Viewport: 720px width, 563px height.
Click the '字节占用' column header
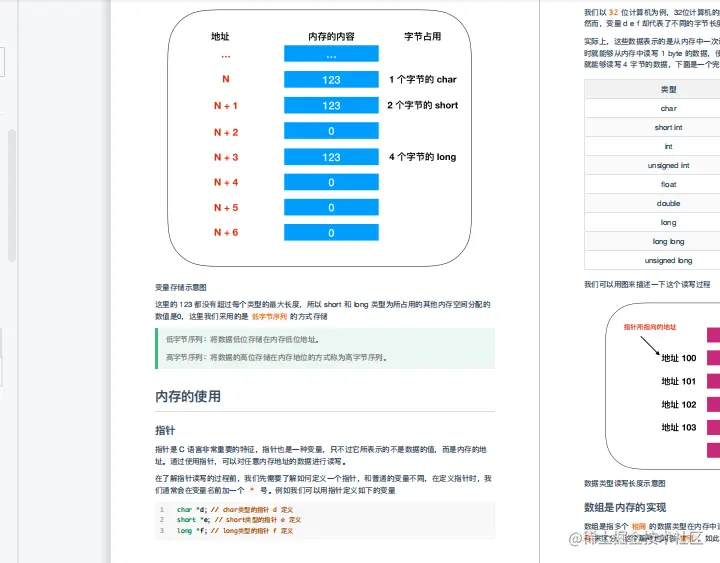click(422, 36)
